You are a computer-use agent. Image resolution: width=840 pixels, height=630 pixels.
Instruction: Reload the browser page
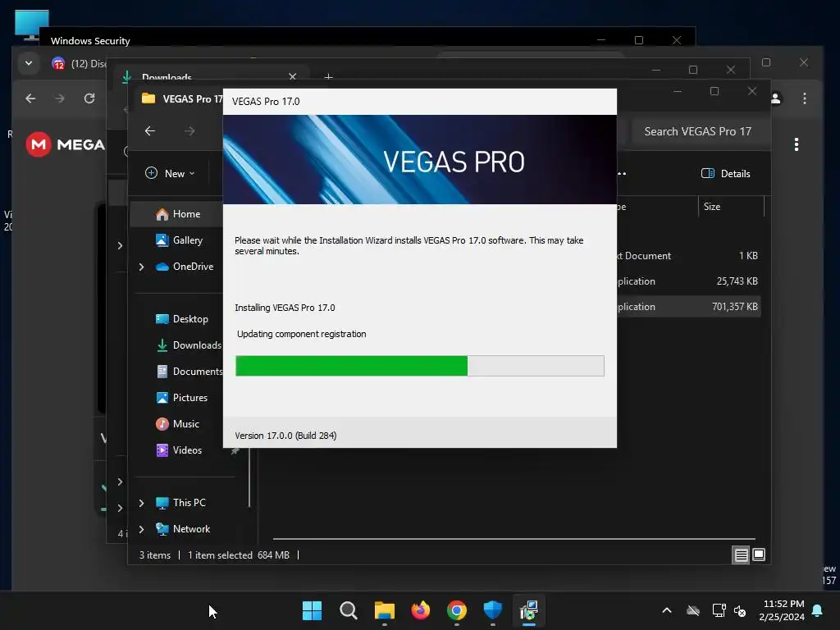89,98
